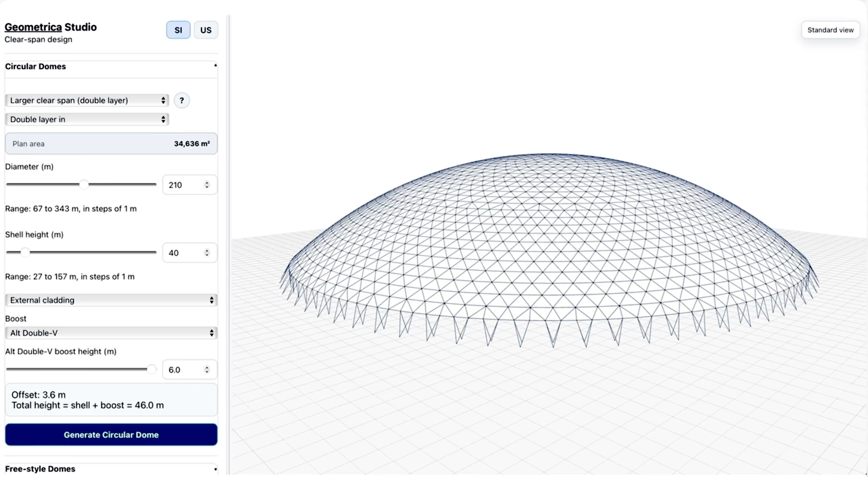Collapse the Circular Domes section
The image size is (868, 477).
[x=111, y=66]
